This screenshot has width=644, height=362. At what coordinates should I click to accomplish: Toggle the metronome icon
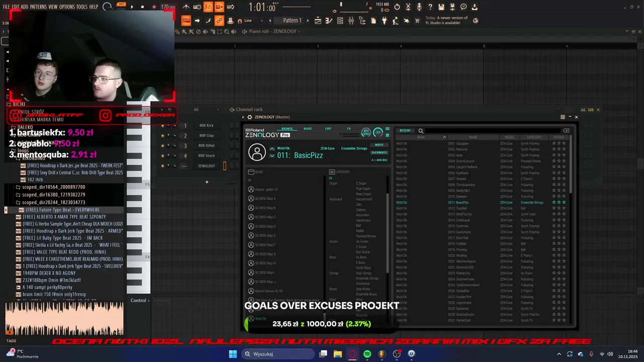coord(186,7)
